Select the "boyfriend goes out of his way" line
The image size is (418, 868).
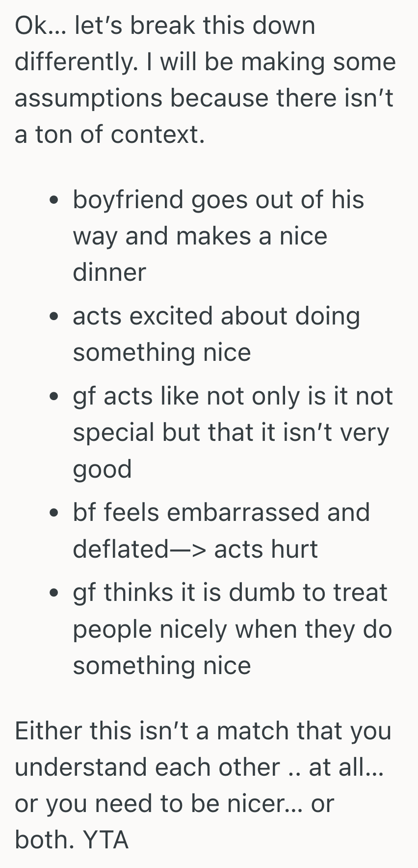218,200
